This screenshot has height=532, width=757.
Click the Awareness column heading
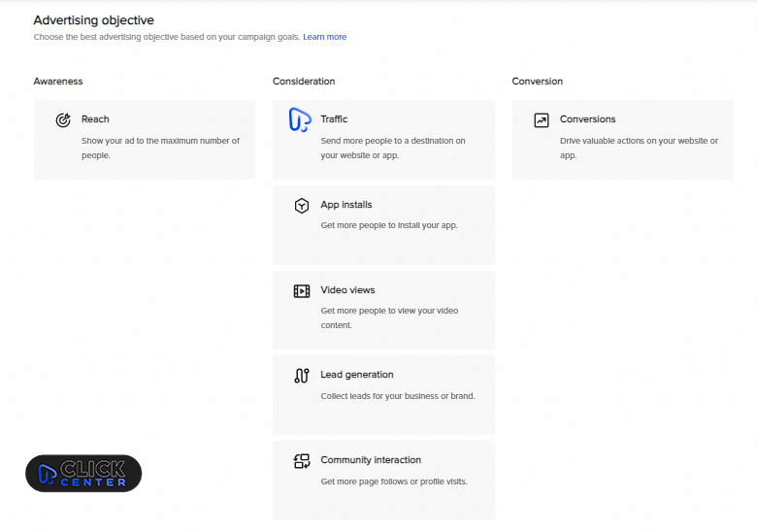(58, 82)
